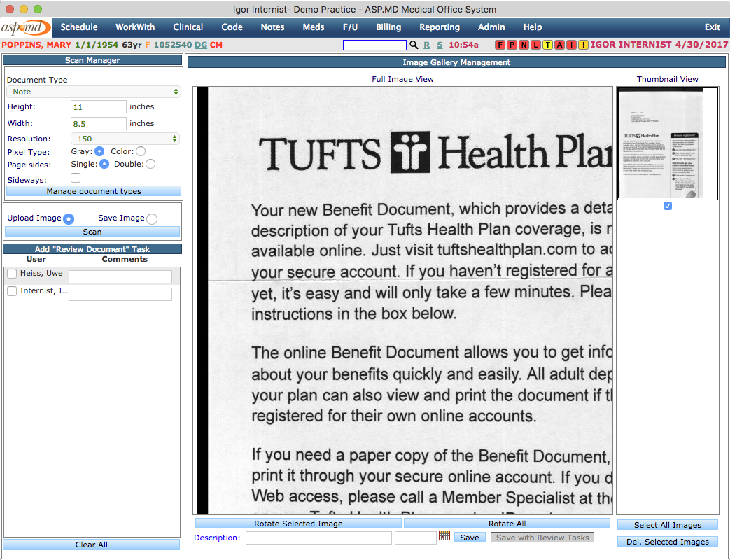Click the header search input box
Viewport: 730px width, 560px height.
coord(374,45)
